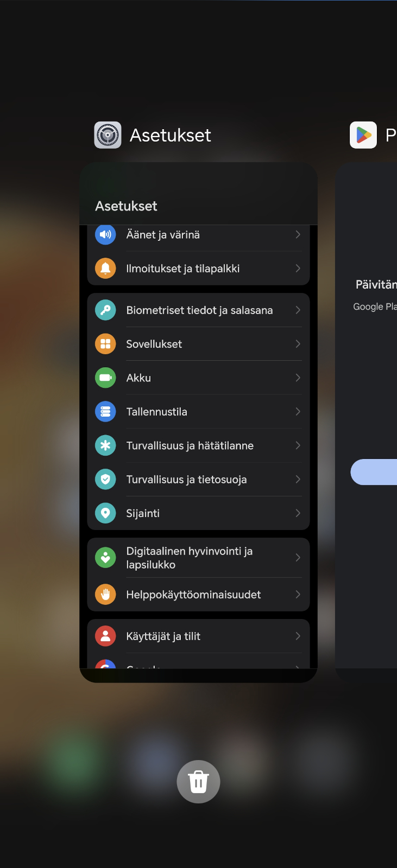
Task: Tap the Helppokäyttöominaisuudet label
Action: tap(193, 595)
